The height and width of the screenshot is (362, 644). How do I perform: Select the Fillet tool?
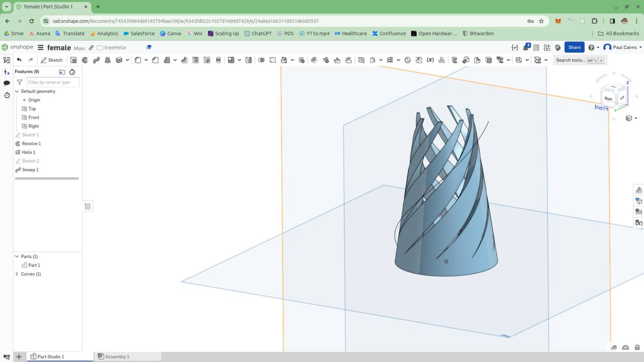click(138, 60)
